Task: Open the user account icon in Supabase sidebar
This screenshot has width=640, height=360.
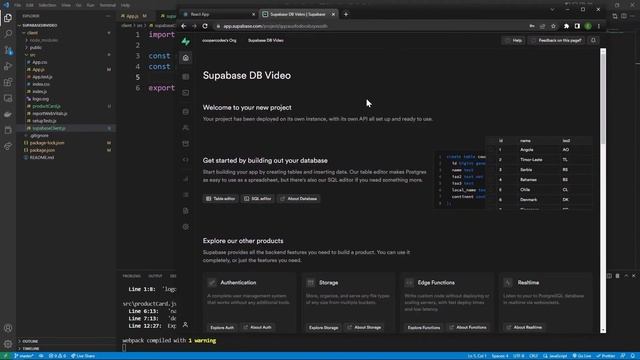Action: pyautogui.click(x=185, y=325)
